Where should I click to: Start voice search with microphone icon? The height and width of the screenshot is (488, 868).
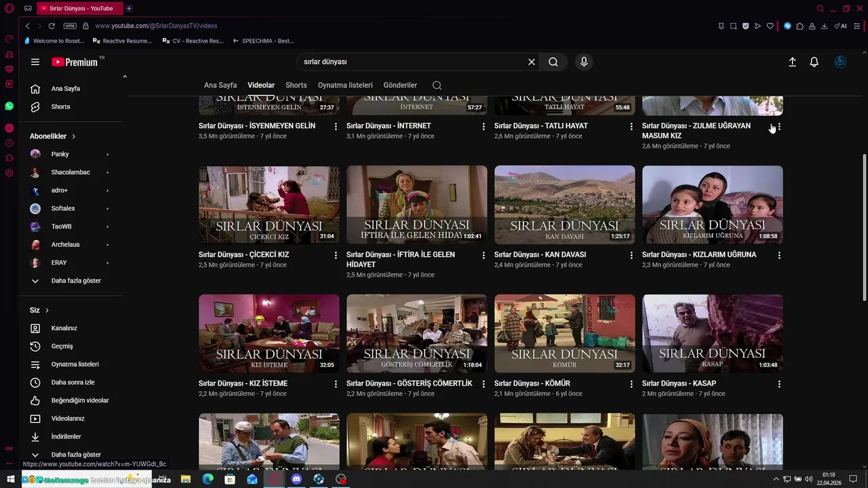tap(584, 62)
